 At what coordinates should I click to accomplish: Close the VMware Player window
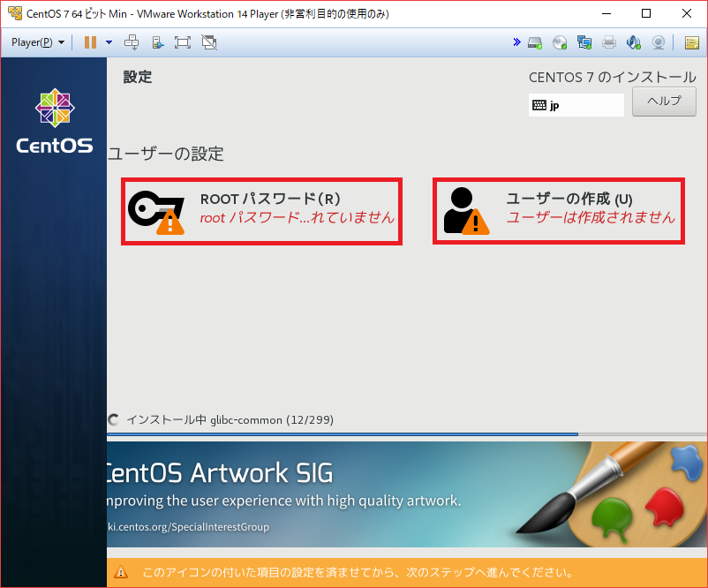pyautogui.click(x=687, y=13)
